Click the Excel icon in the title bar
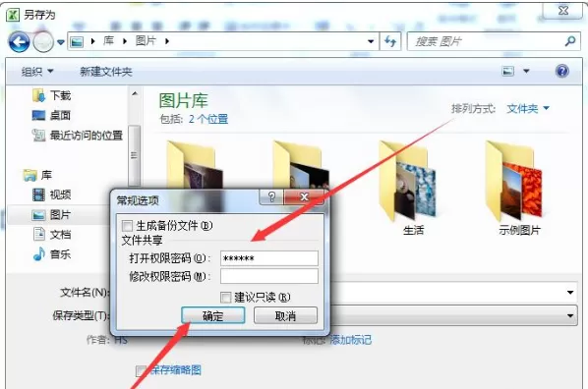The image size is (588, 389). (x=13, y=15)
